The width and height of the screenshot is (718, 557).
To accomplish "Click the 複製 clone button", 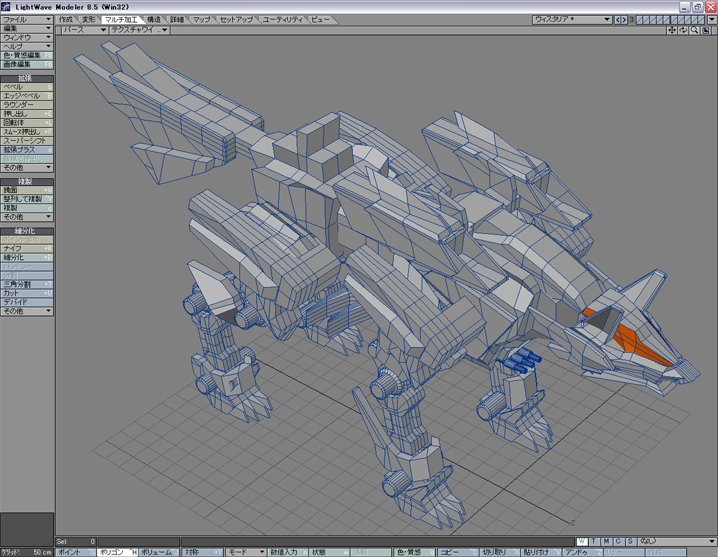I will (x=27, y=208).
